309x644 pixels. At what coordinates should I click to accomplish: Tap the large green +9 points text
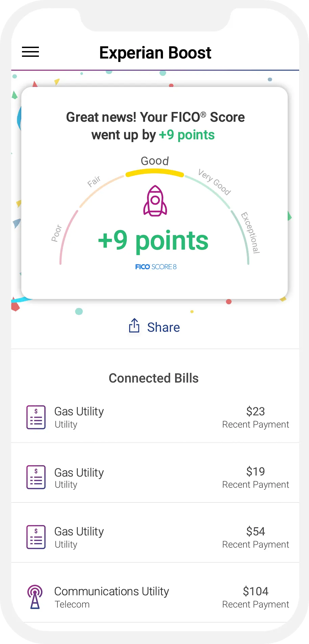153,241
